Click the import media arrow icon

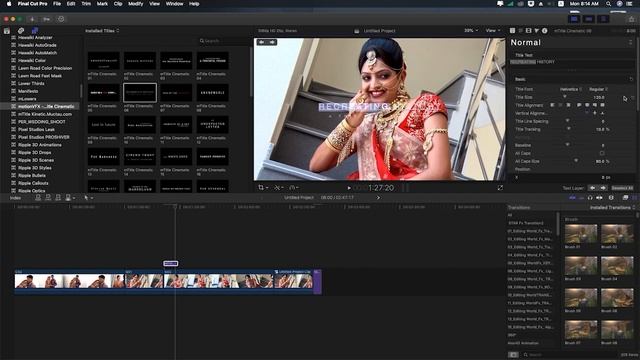32,19
